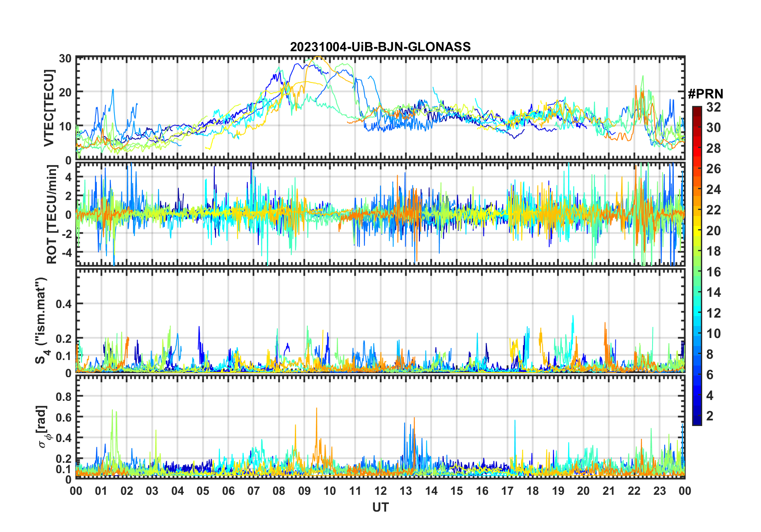Select the 0.2 tick on σφ axis

point(64,458)
